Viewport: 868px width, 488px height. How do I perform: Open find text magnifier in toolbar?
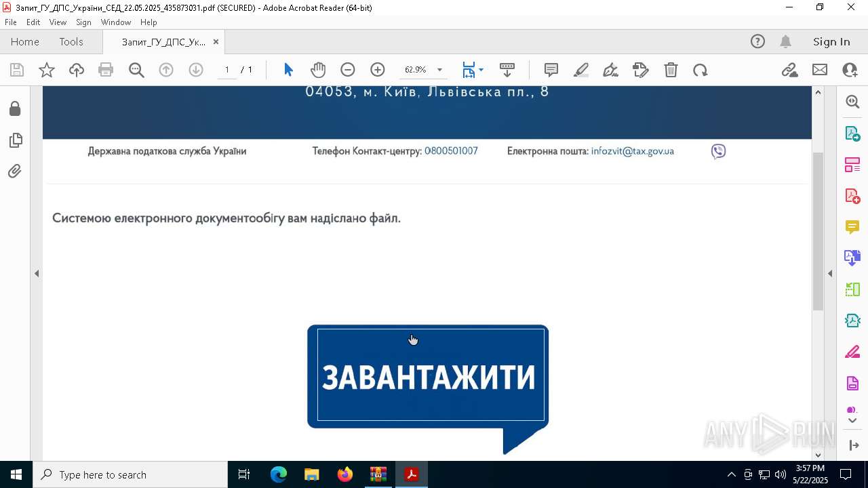[136, 70]
